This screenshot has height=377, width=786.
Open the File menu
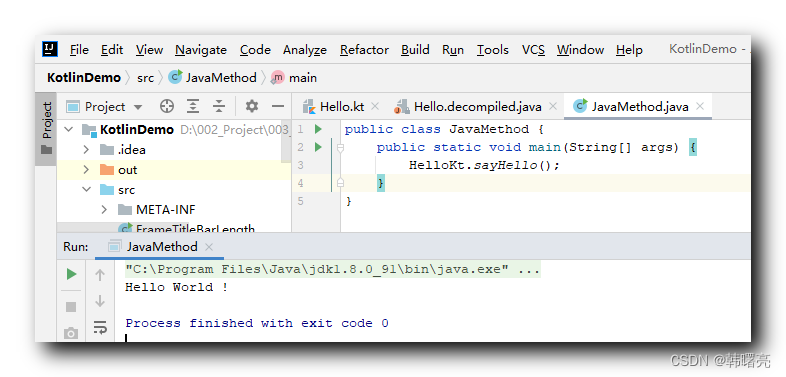point(79,50)
